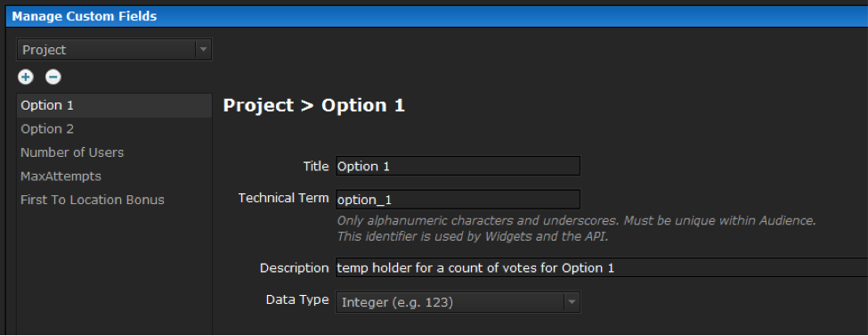This screenshot has height=336, width=868.
Task: Select Option 2 in the field list
Action: 114,128
